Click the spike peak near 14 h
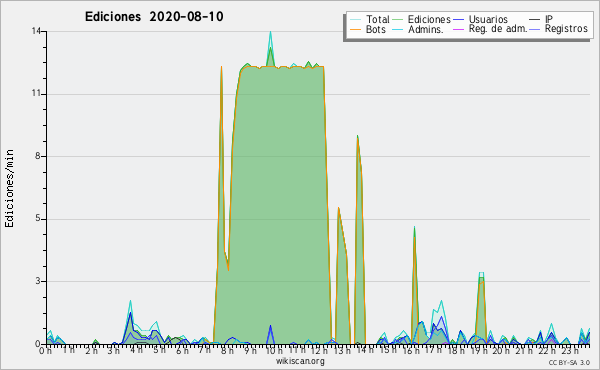The image size is (600, 370). 357,136
